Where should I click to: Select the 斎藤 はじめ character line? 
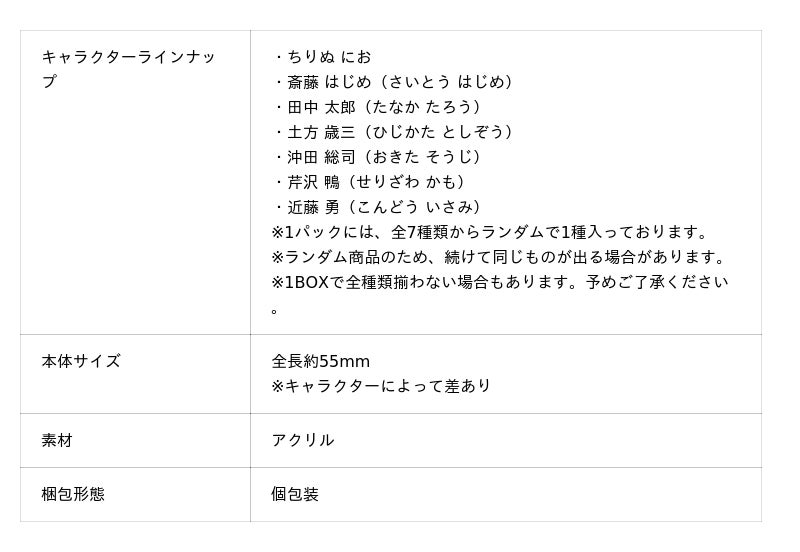[x=394, y=82]
